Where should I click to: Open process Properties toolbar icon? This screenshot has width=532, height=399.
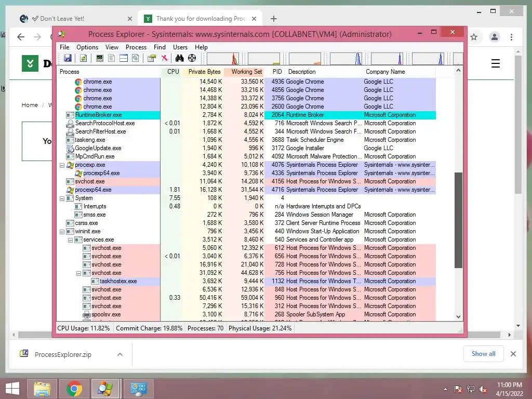click(x=151, y=58)
